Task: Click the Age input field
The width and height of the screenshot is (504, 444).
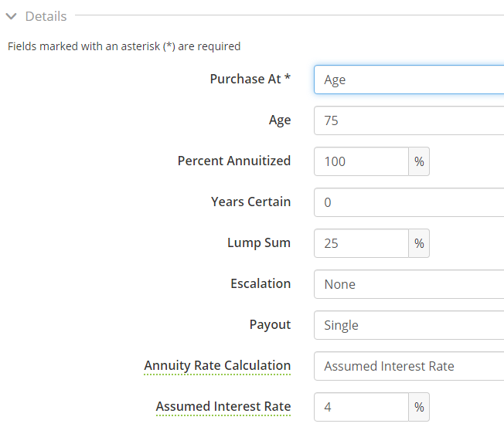Action: [409, 120]
